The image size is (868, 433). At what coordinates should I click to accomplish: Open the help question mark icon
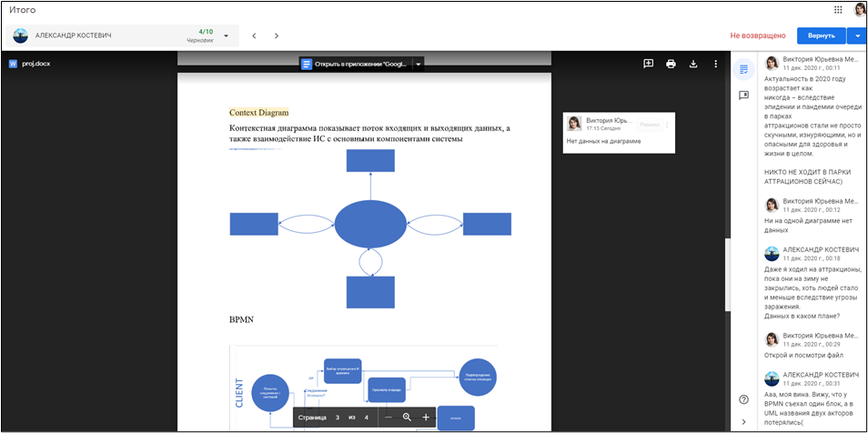click(743, 399)
